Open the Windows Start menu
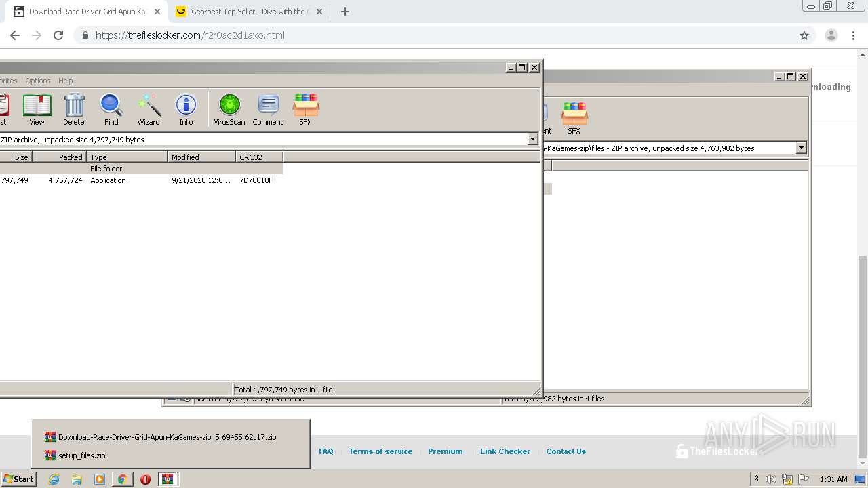868x488 pixels. pos(18,479)
